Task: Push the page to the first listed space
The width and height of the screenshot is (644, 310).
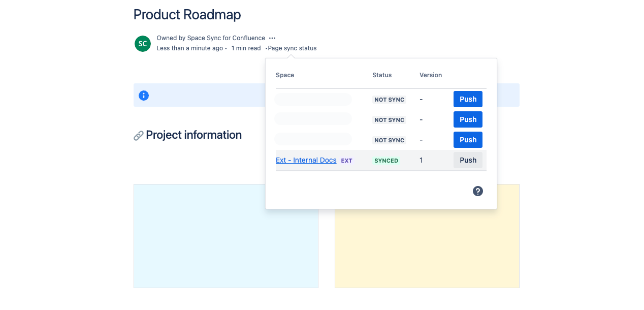Action: click(467, 99)
